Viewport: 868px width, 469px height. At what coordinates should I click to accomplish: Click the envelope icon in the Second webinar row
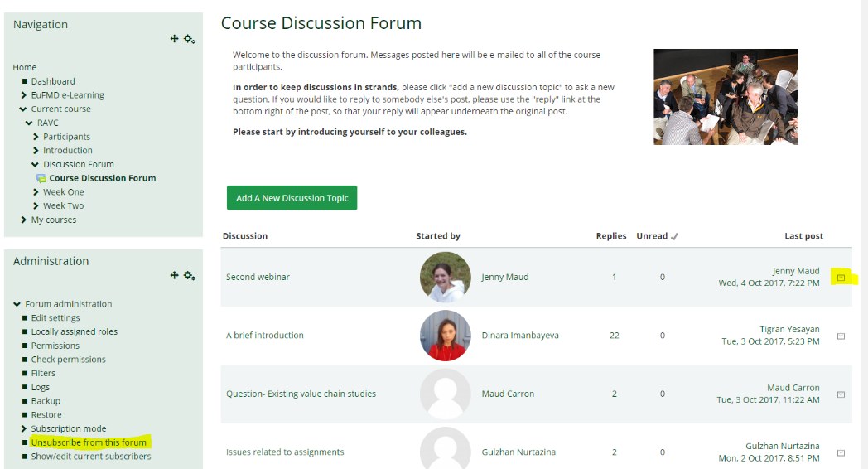click(841, 278)
